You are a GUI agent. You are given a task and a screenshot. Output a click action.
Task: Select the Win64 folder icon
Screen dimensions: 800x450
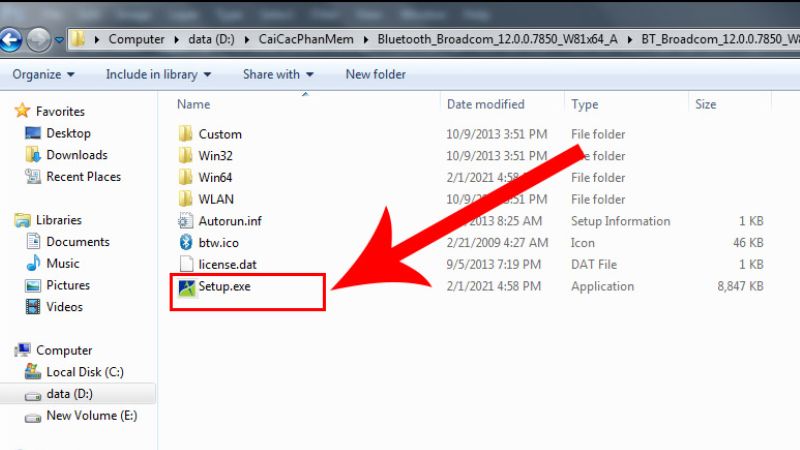[186, 177]
